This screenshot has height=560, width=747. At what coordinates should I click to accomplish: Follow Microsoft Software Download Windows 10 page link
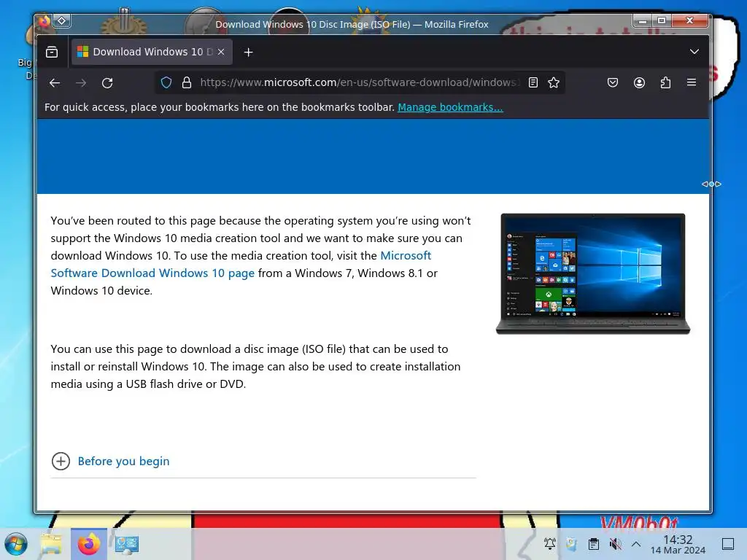(x=241, y=264)
